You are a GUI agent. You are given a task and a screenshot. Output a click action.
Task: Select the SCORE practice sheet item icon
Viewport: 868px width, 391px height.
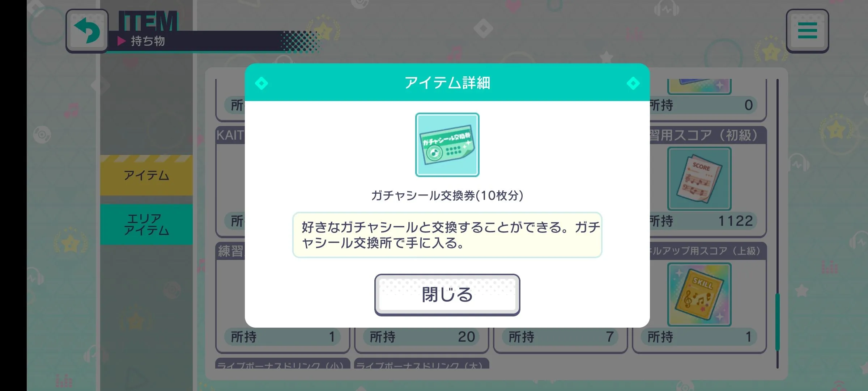[699, 179]
